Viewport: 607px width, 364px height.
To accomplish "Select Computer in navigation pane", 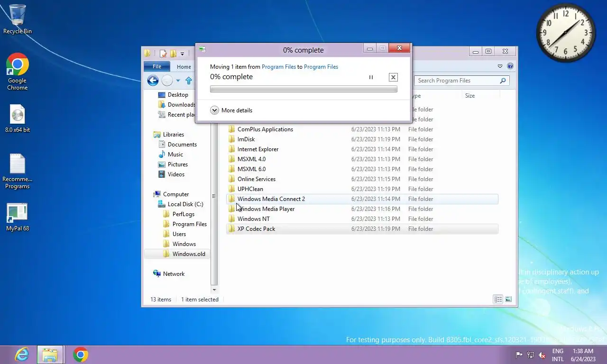I will click(x=171, y=194).
